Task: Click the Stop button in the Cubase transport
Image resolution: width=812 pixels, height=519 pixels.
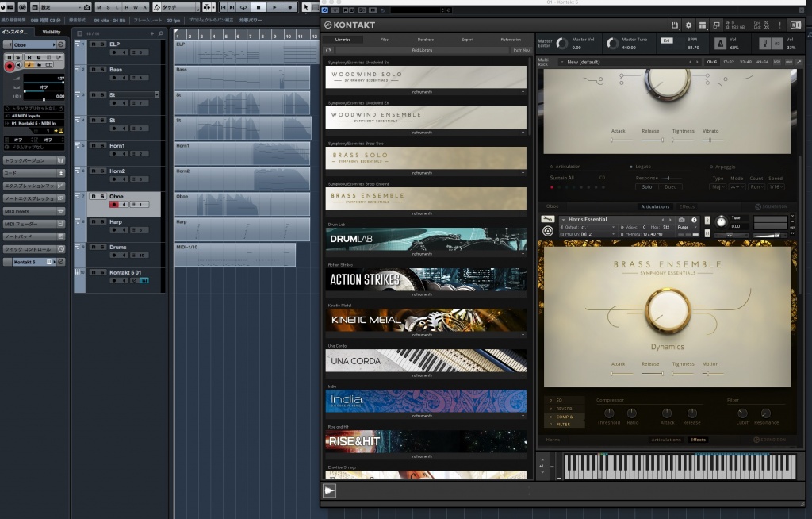Action: 259,7
